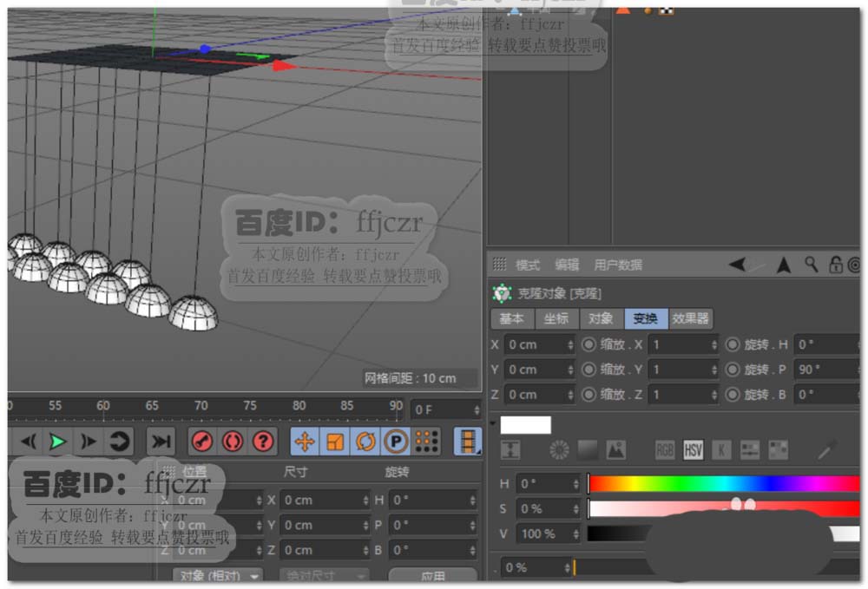Click the saturation gradient slider
Screen dimensions: 868x589
tap(724, 509)
